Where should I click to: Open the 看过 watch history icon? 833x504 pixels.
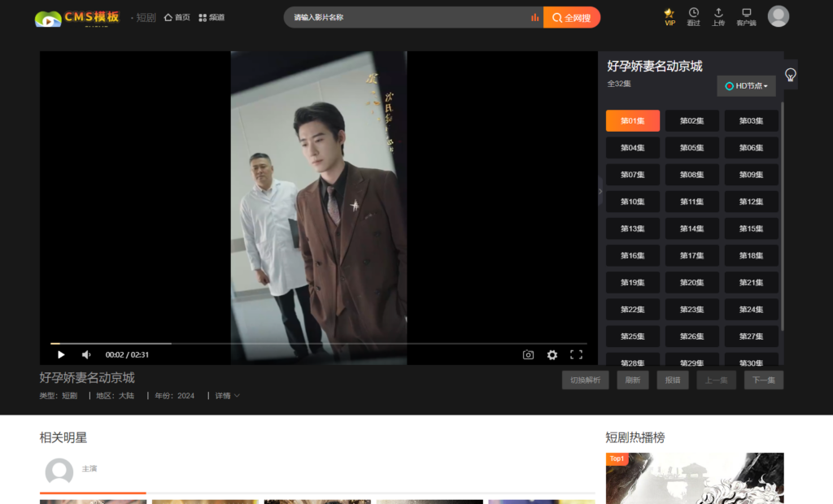pos(693,17)
